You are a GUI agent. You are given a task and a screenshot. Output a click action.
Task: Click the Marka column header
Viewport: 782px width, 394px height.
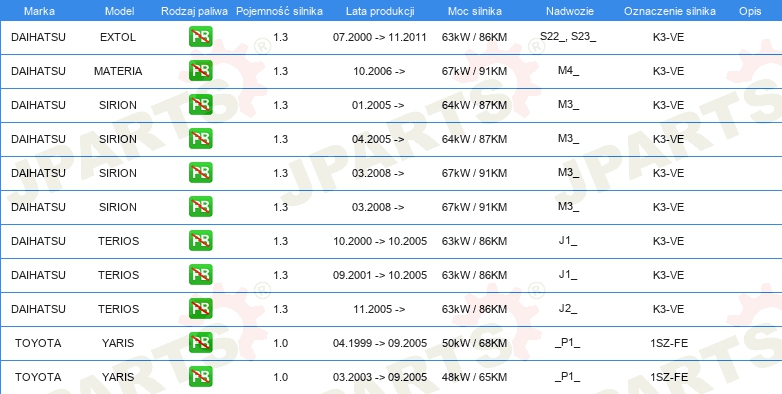click(39, 11)
